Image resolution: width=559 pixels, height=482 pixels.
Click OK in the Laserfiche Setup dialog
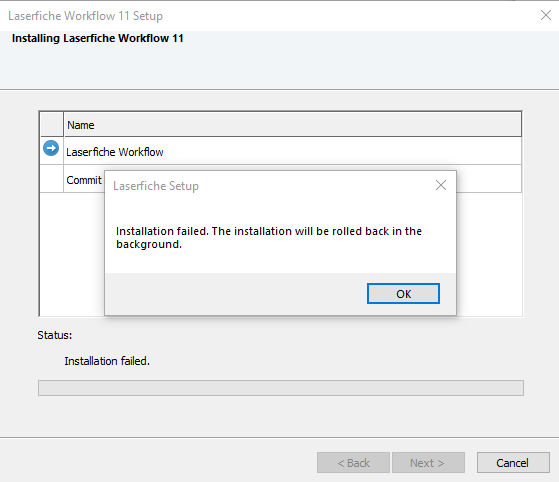coord(403,294)
